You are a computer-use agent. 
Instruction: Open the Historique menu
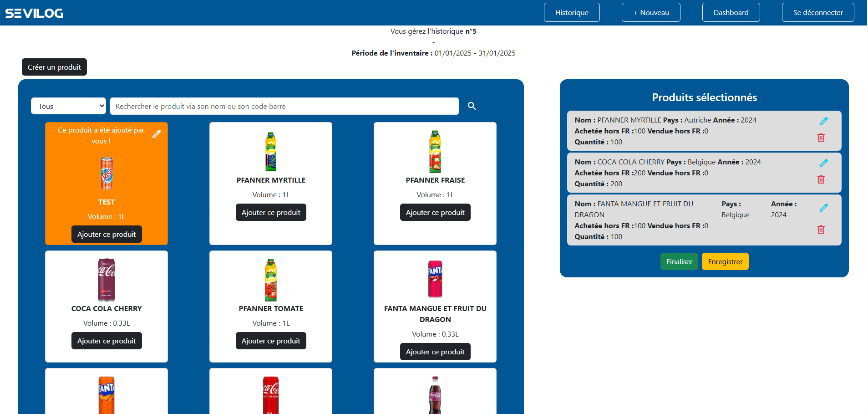(x=572, y=13)
